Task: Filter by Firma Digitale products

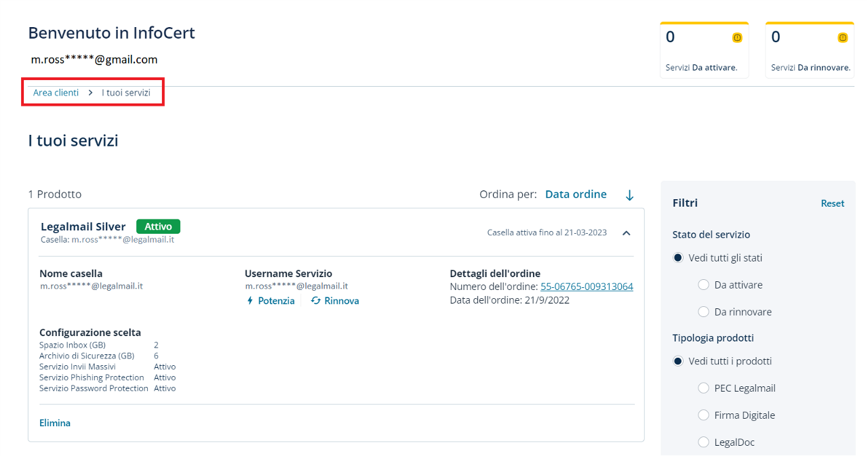Action: 703,415
